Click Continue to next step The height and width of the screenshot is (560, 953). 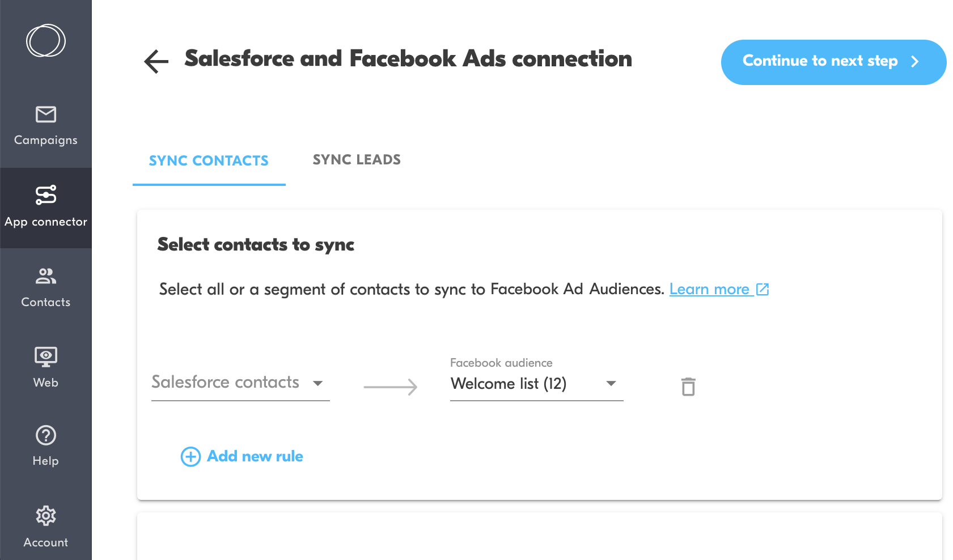point(832,62)
